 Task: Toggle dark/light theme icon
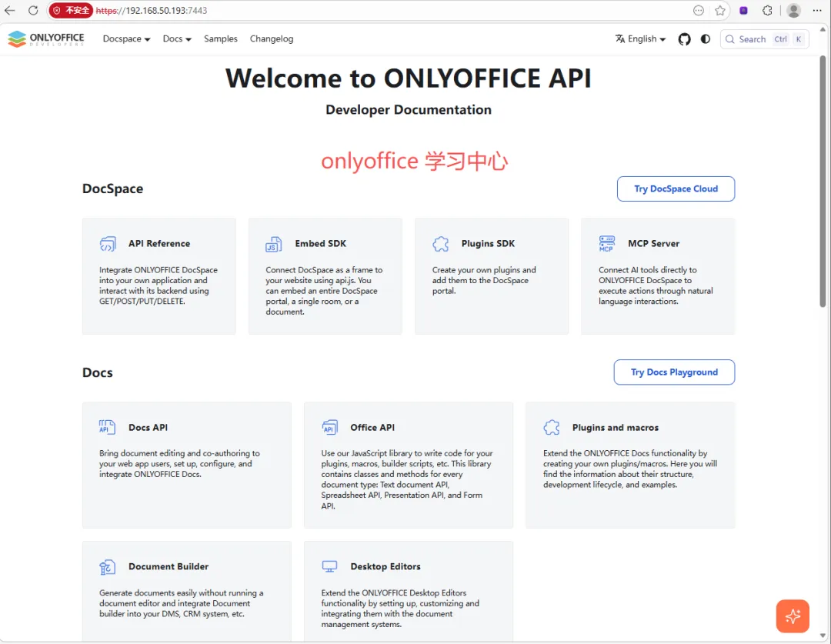(x=706, y=38)
